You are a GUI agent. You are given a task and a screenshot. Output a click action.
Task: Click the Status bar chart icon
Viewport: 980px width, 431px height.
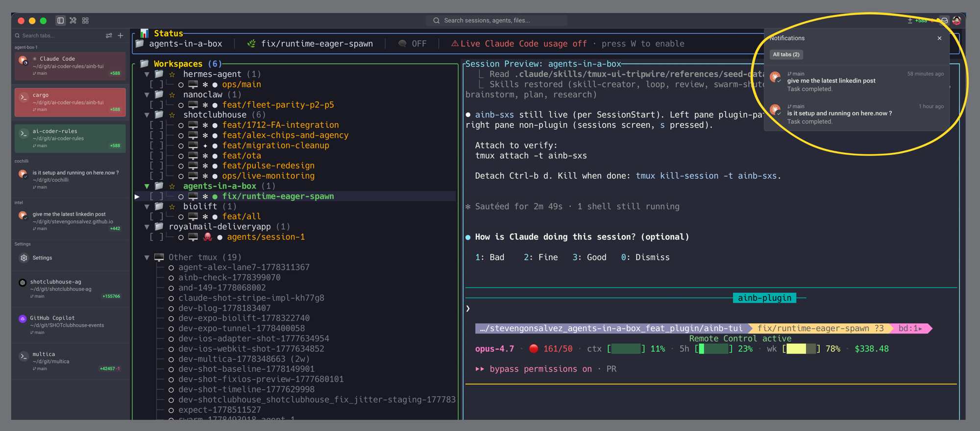click(x=144, y=33)
